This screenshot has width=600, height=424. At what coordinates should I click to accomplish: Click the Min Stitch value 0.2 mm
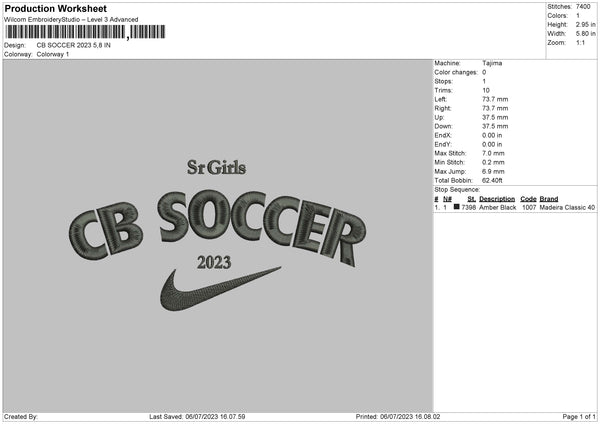(x=493, y=162)
